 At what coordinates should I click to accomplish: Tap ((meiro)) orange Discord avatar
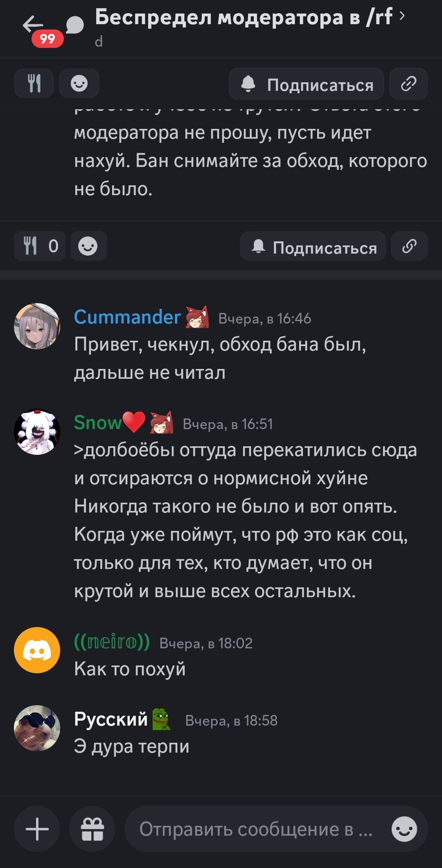tap(37, 650)
